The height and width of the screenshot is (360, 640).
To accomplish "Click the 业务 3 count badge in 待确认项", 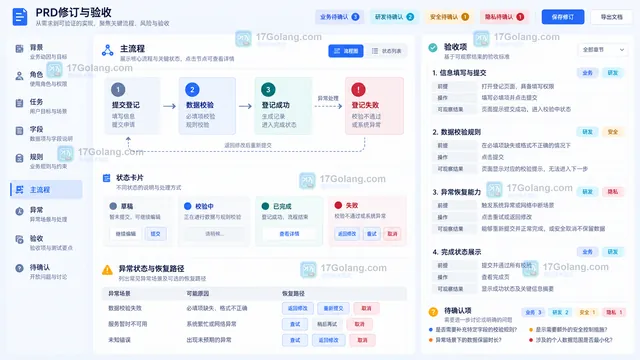I will click(533, 312).
